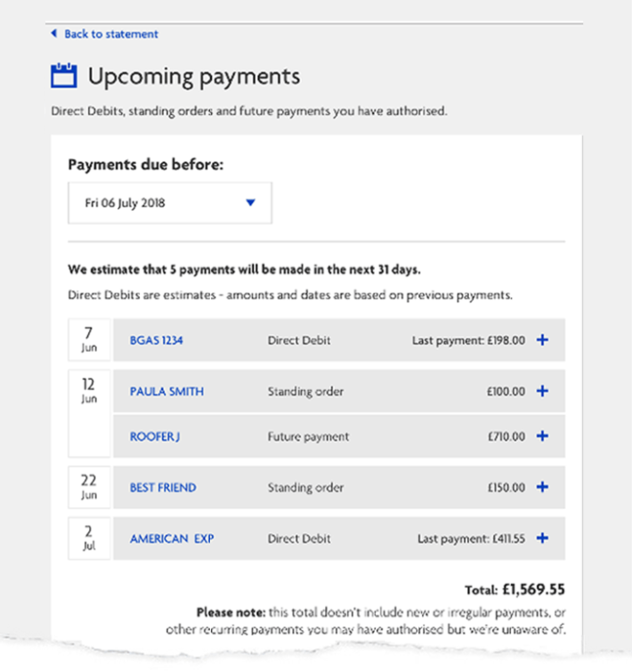Click the blue dropdown arrow in date selector
Screen dimensions: 632x672
click(x=251, y=203)
